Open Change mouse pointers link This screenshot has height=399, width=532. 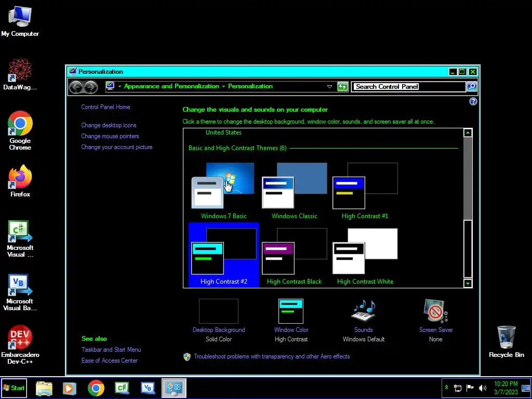click(x=110, y=136)
